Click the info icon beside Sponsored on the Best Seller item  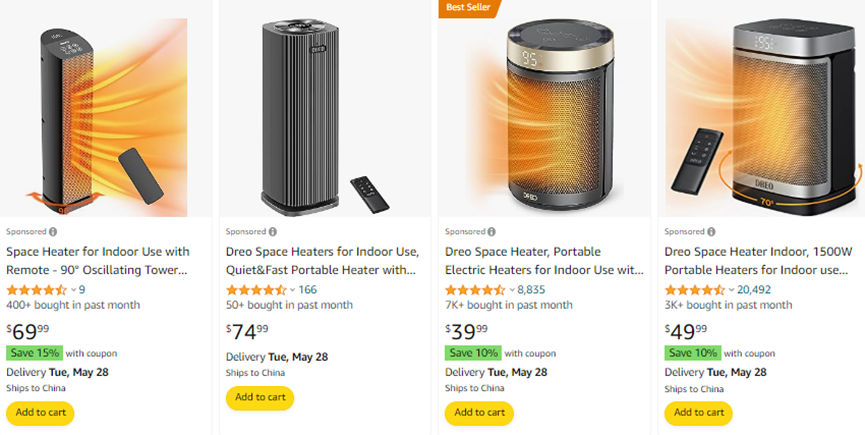pyautogui.click(x=492, y=232)
